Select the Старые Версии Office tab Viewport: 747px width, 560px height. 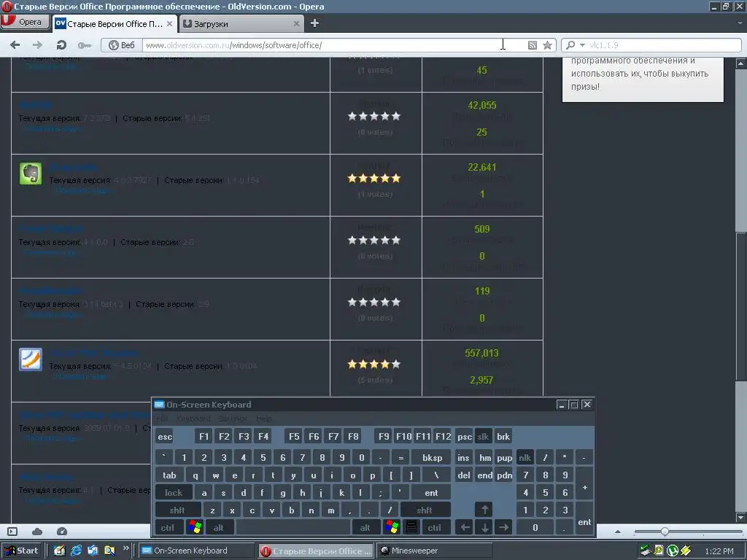coord(115,24)
